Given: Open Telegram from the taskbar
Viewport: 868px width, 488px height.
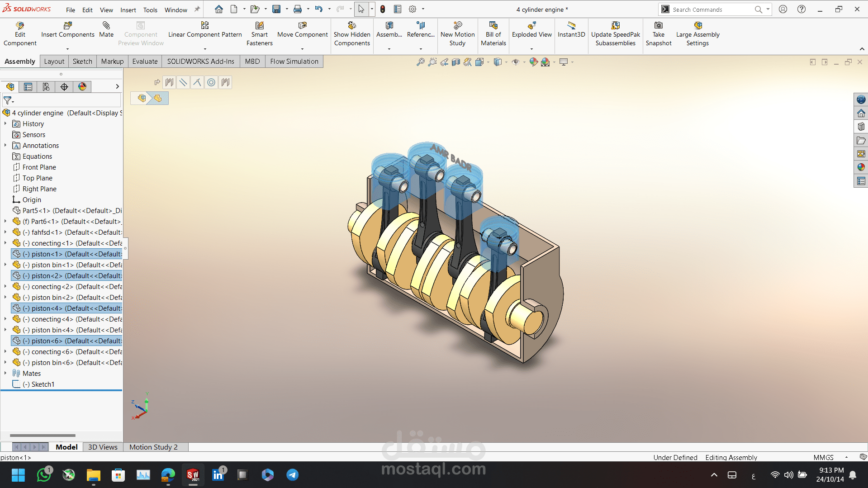Looking at the screenshot, I should point(293,475).
